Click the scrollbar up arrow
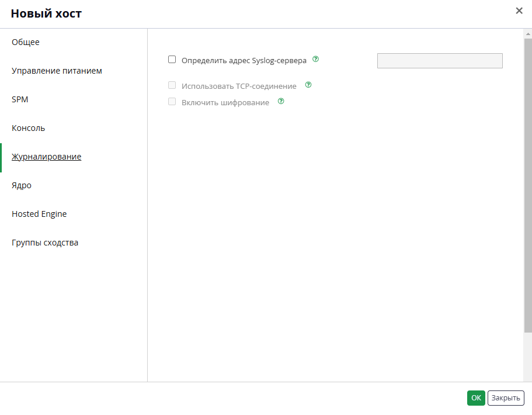The height and width of the screenshot is (415, 532). 528,34
